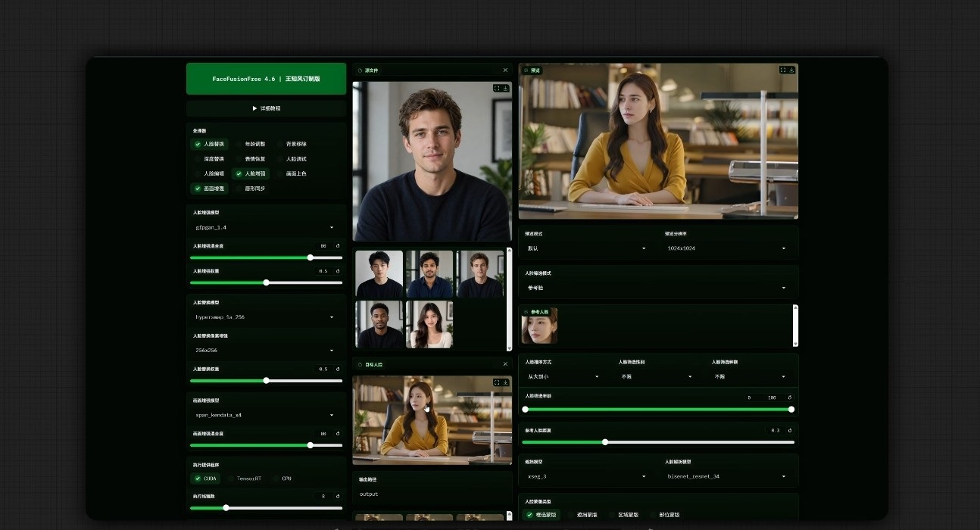Screen dimensions: 980x530
Task: Expand target image to fullscreen
Action: click(497, 382)
